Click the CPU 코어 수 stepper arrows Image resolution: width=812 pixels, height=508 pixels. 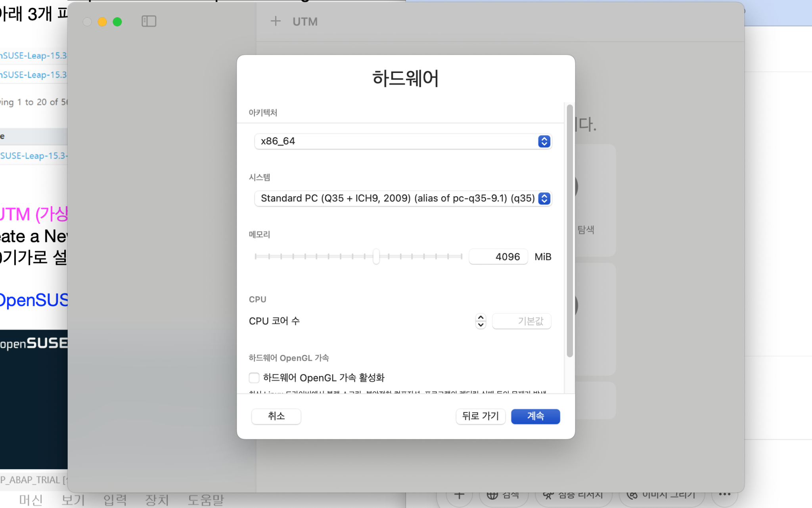coord(481,321)
